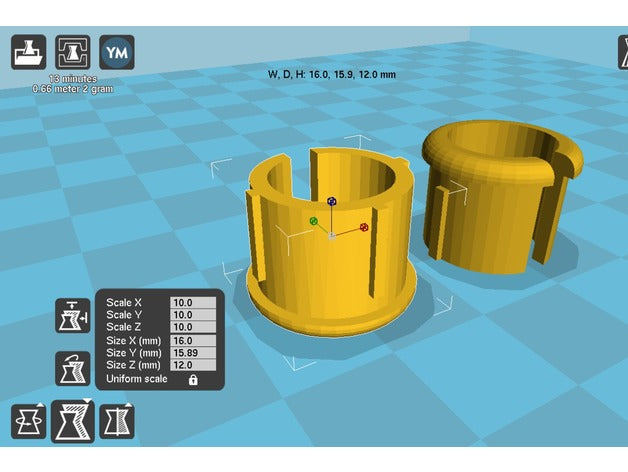Click the Load model file icon

click(28, 52)
